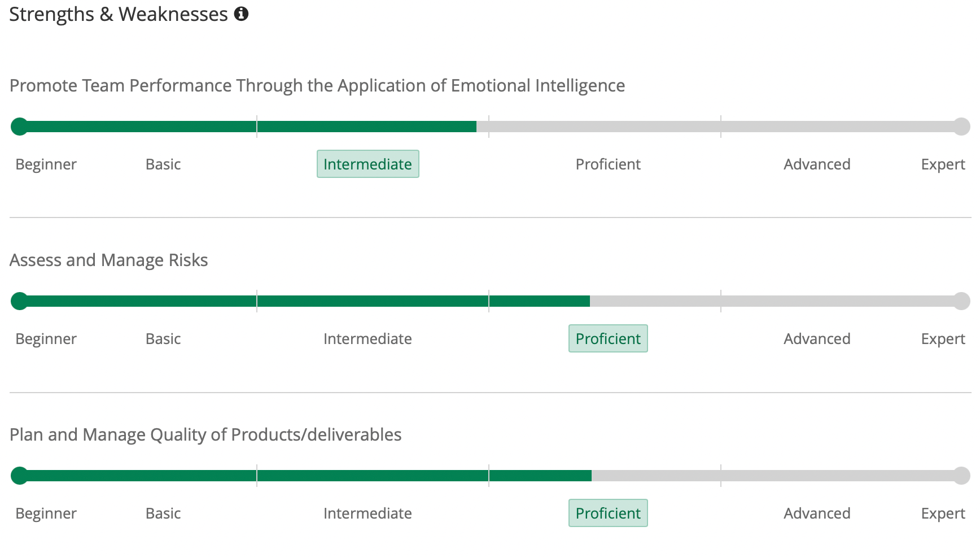This screenshot has width=980, height=557.
Task: Click the Basic label under Quality of Products
Action: [163, 513]
